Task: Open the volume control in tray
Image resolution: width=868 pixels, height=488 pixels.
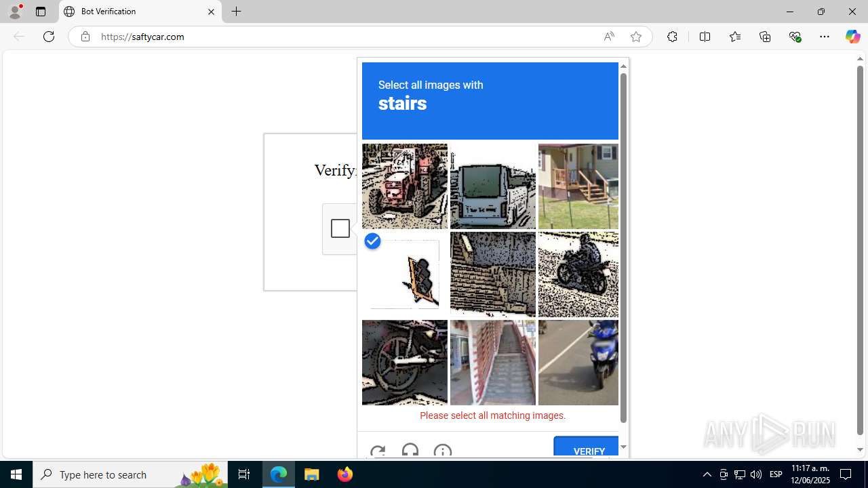Action: (x=756, y=474)
